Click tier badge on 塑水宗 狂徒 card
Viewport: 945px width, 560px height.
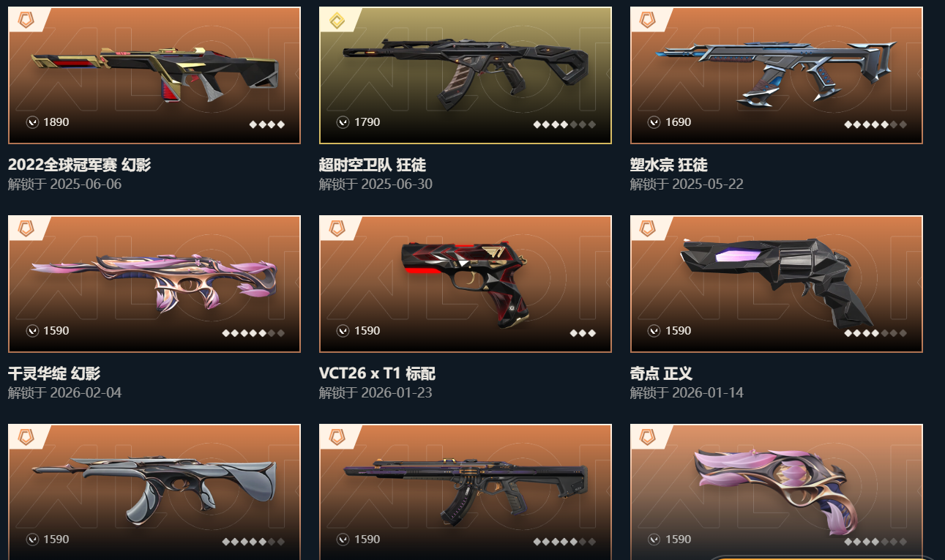[x=648, y=20]
